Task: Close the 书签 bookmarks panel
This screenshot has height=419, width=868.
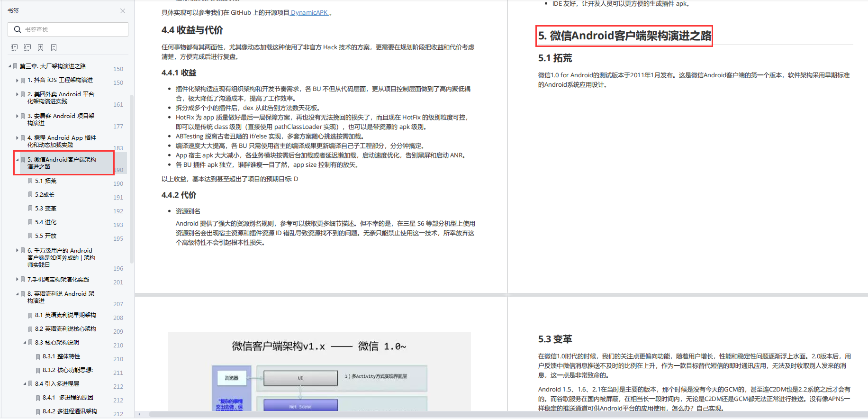Action: [123, 11]
